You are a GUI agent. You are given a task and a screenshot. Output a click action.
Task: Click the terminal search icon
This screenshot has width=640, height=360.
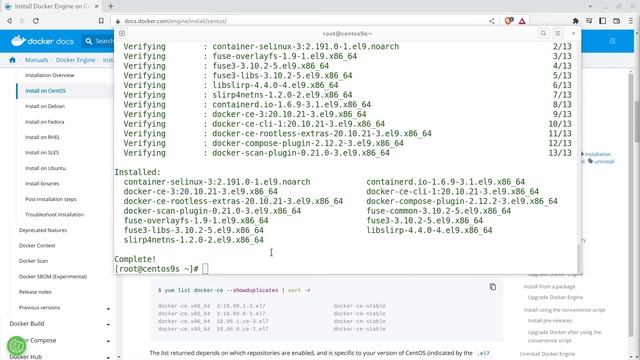pos(543,33)
